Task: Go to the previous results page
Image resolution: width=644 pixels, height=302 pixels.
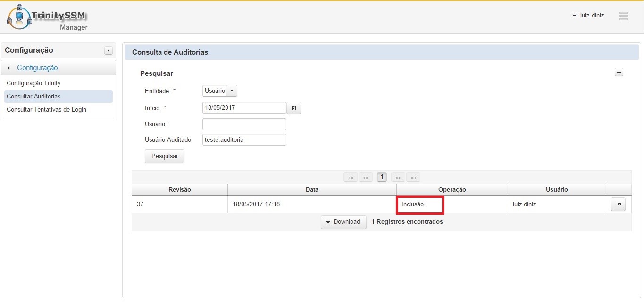Action: (365, 178)
